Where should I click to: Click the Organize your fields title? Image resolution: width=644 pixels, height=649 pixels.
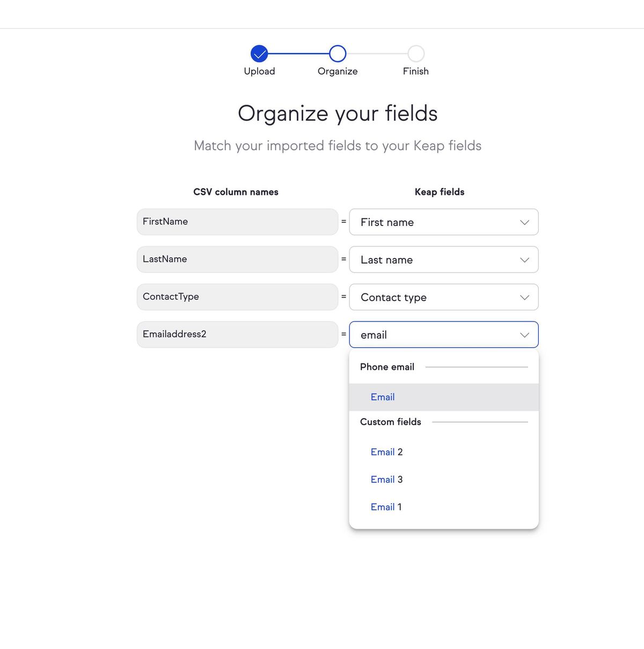tap(338, 114)
